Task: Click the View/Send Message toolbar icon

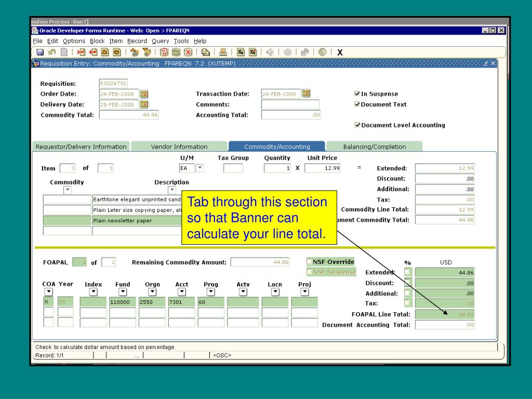Action: 205,52
